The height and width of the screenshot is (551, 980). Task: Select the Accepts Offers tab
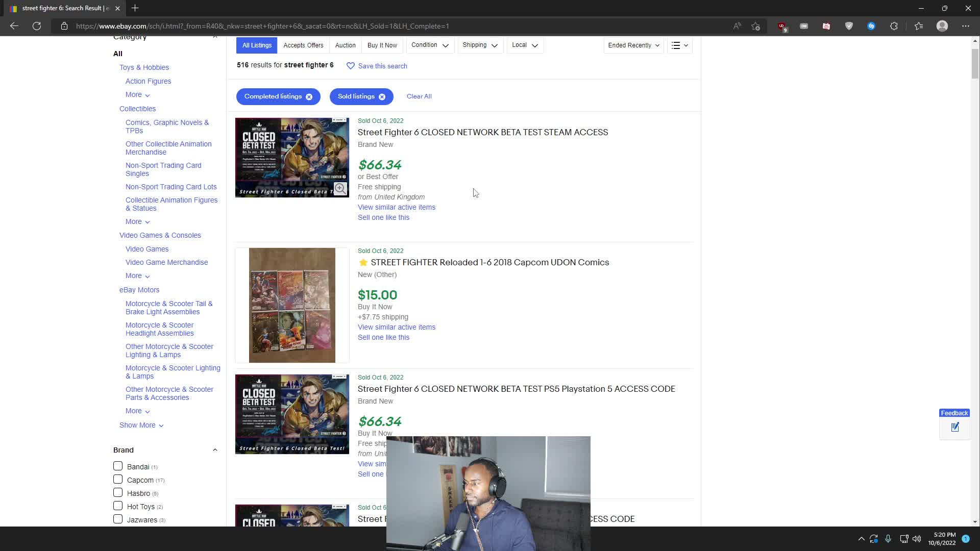coord(303,45)
